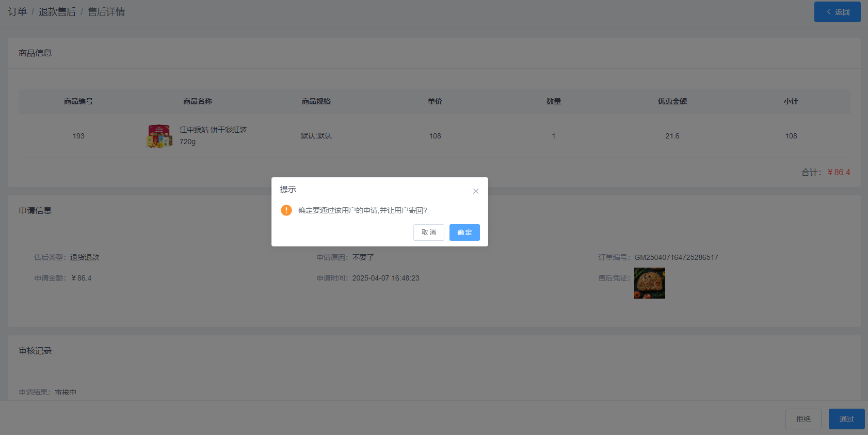This screenshot has height=435, width=868.
Task: Select the order number GM250407164725286517
Action: pos(676,257)
